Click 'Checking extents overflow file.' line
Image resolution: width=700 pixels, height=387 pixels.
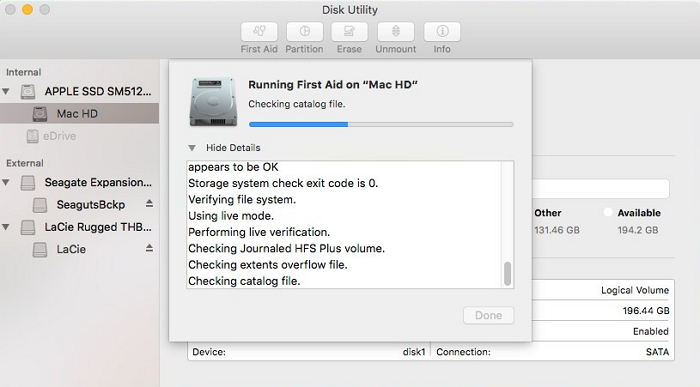click(267, 265)
